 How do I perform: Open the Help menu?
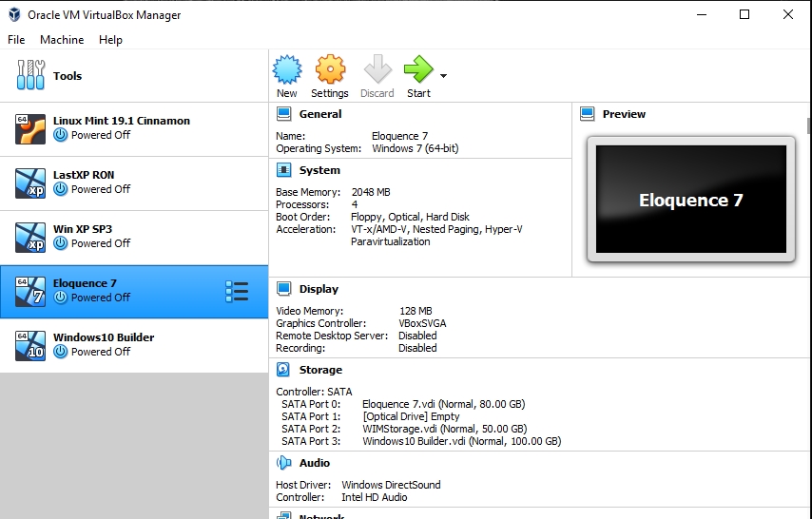pos(110,40)
